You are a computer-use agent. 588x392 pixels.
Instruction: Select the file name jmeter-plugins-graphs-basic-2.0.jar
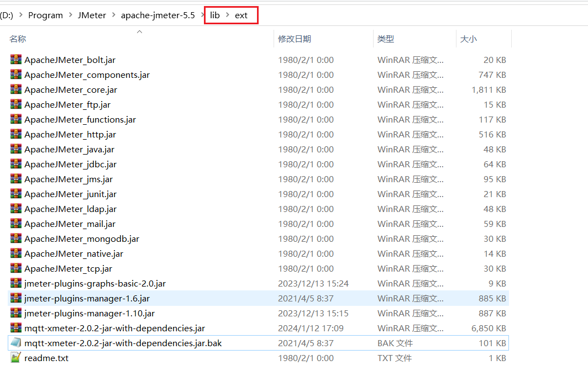[95, 284]
